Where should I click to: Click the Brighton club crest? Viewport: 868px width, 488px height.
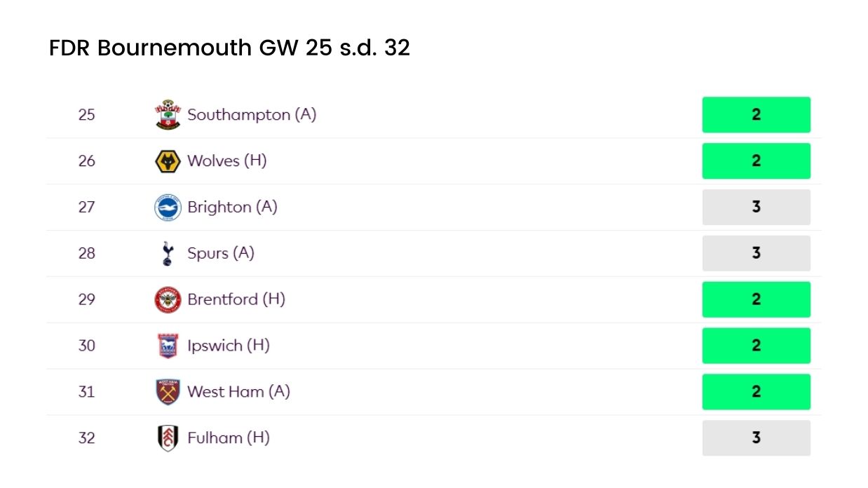(168, 208)
